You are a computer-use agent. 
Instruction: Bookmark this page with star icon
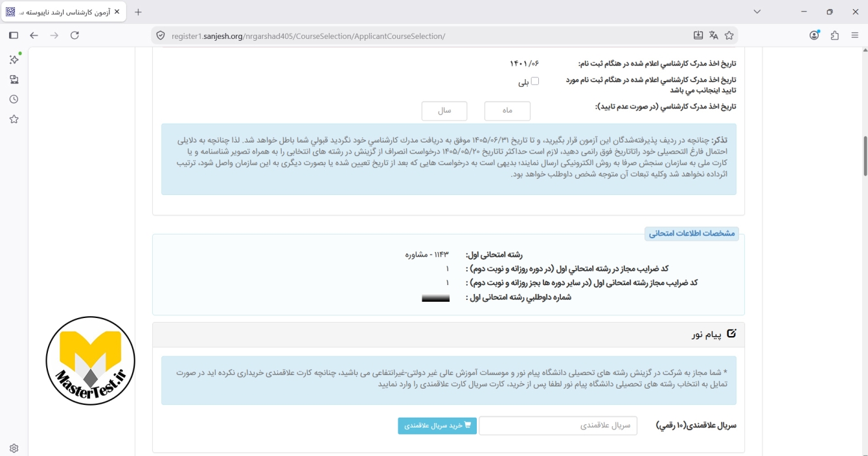729,36
